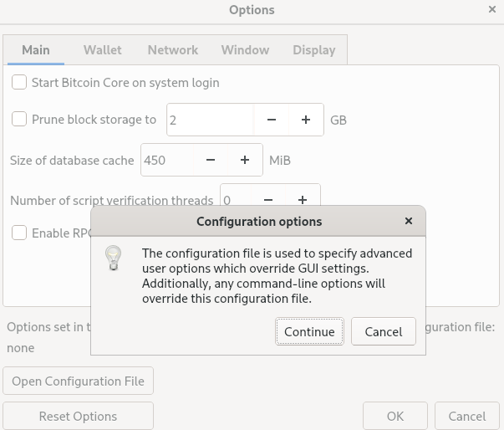This screenshot has width=504, height=430.
Task: Increase prune block storage value
Action: click(306, 120)
